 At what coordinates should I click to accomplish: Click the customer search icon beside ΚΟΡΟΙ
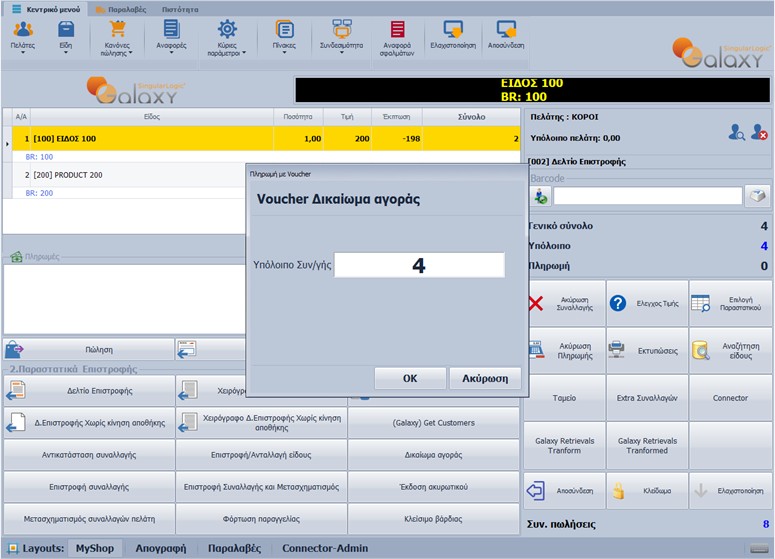(x=736, y=132)
